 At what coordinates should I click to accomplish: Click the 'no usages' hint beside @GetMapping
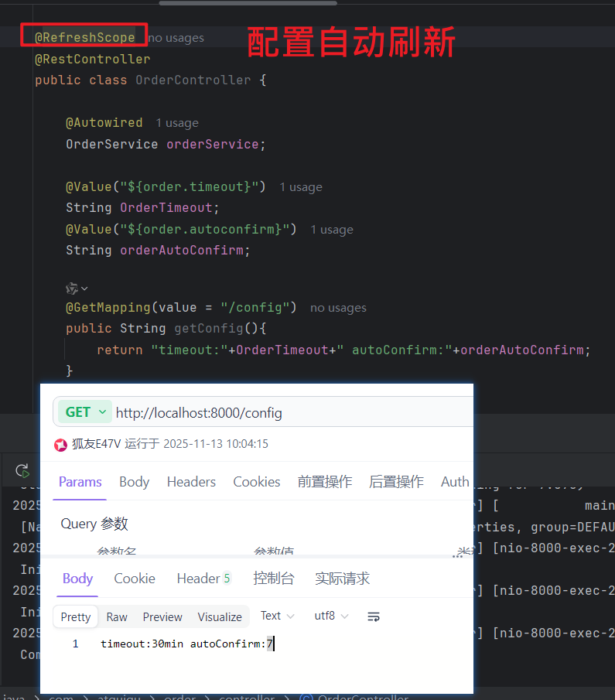pos(338,308)
